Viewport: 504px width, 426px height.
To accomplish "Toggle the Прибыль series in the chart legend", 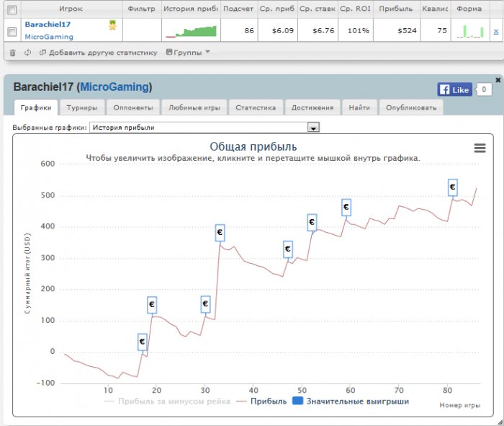I will (262, 401).
